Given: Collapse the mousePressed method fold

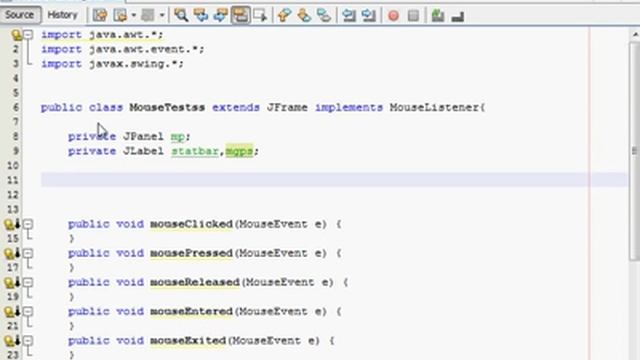Looking at the screenshot, I should [28, 253].
